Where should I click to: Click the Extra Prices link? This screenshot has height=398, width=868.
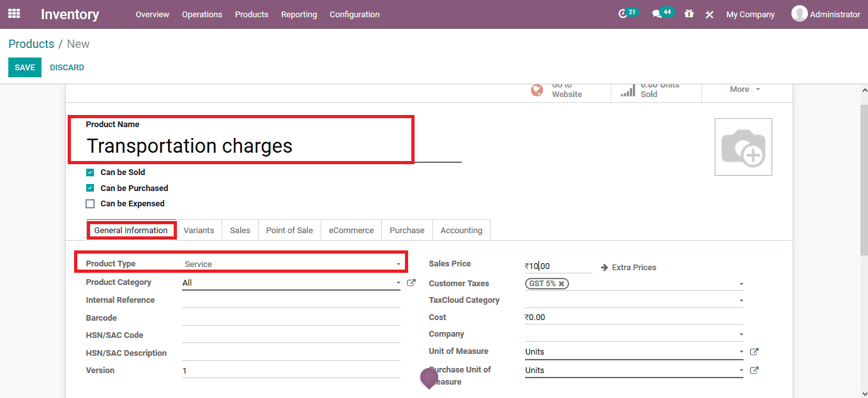634,268
